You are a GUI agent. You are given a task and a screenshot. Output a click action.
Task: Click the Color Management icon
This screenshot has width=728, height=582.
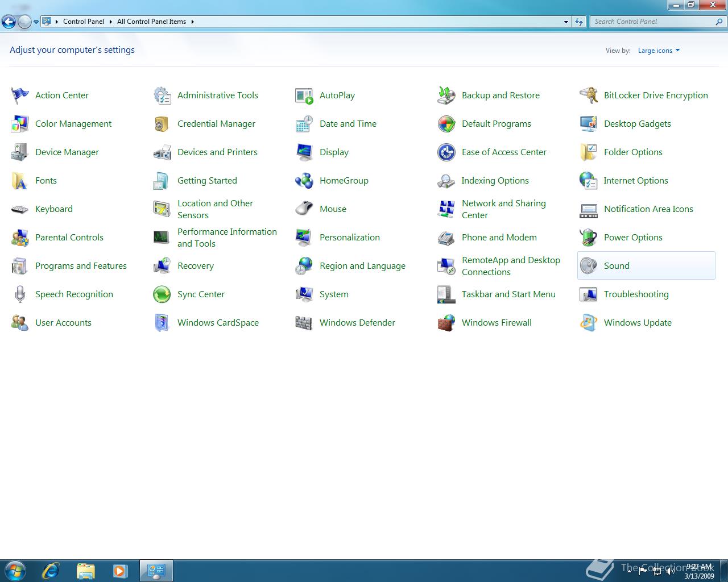[x=20, y=124]
